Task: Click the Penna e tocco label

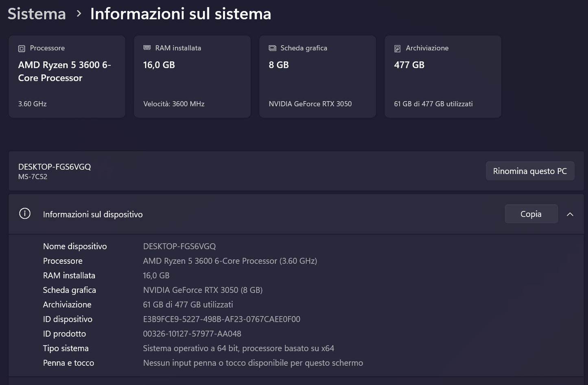Action: point(68,363)
